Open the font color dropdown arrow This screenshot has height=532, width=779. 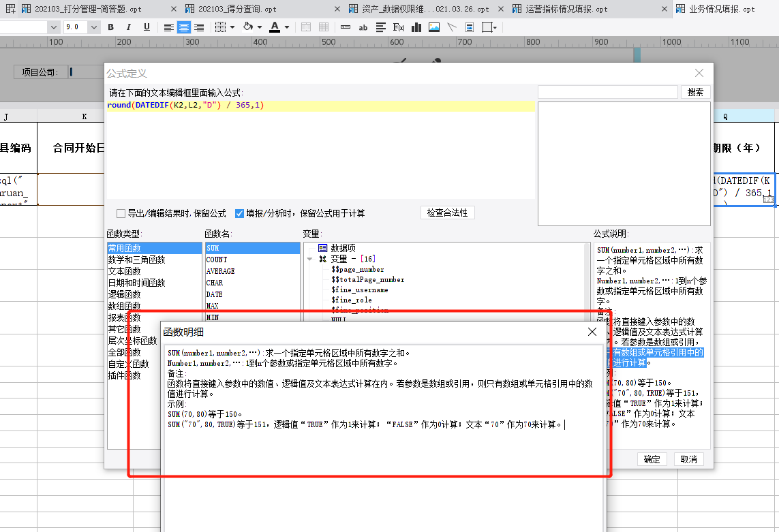coord(287,27)
